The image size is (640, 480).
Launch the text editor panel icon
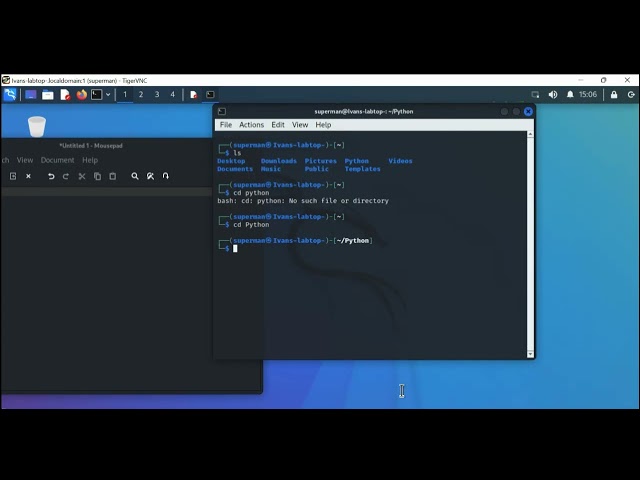(x=65, y=95)
